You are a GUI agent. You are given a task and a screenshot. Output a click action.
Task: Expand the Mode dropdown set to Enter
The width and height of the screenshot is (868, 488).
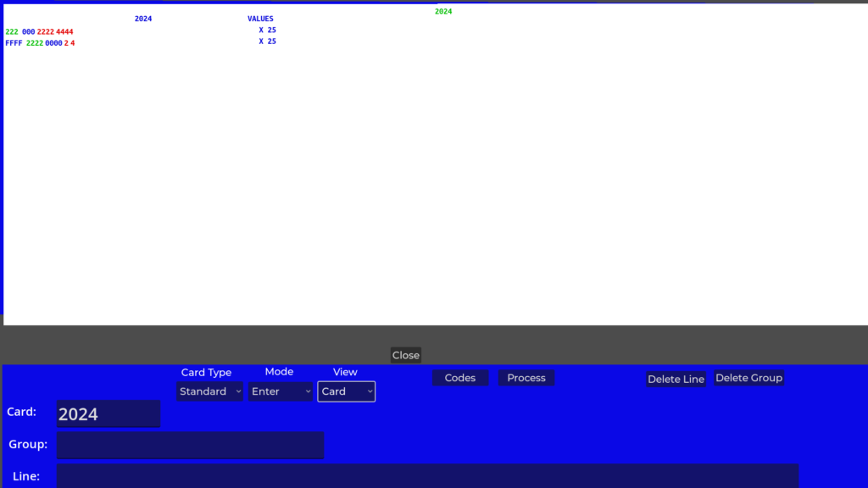[x=281, y=391]
